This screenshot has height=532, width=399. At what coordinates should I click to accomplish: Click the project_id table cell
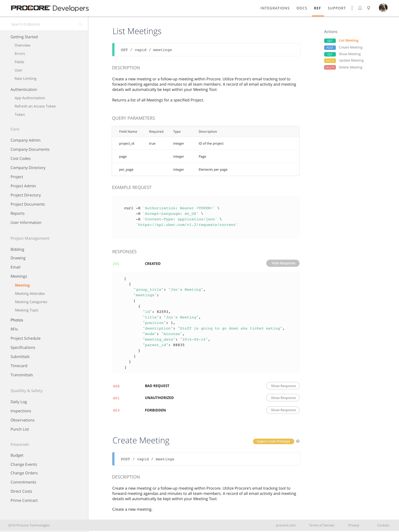click(127, 144)
